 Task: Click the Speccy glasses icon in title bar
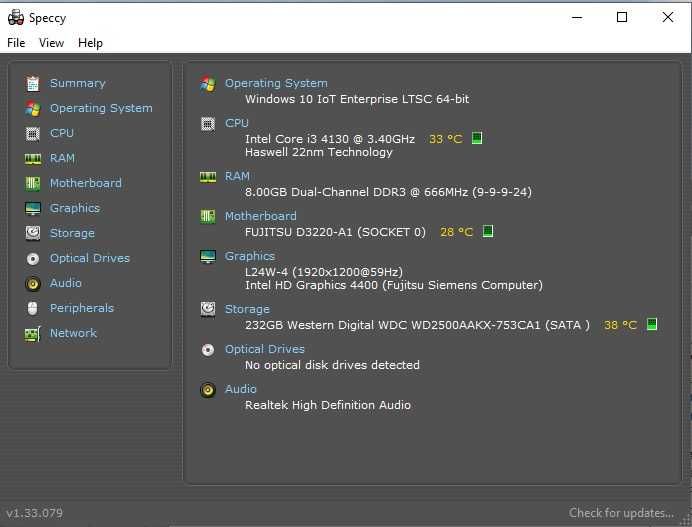[x=16, y=17]
